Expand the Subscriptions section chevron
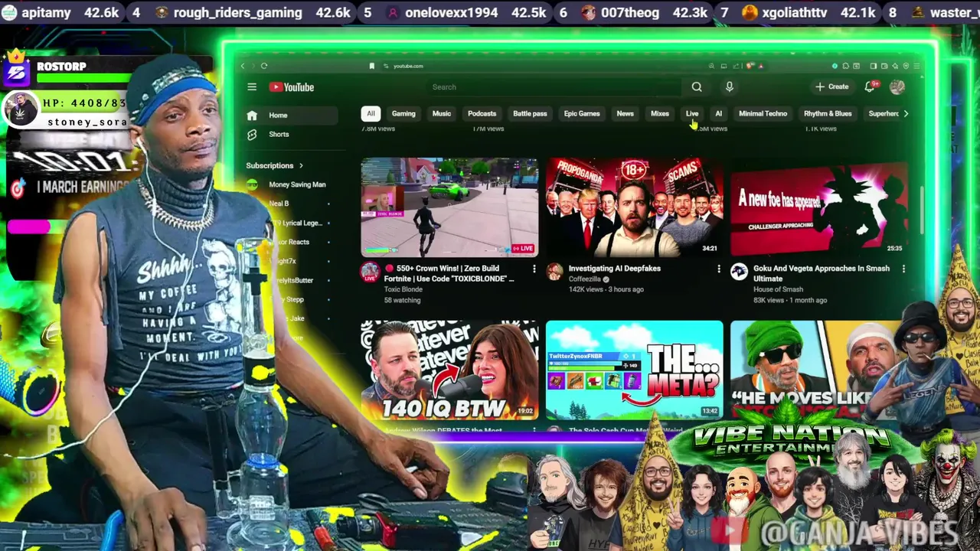The height and width of the screenshot is (551, 980). pyautogui.click(x=301, y=165)
